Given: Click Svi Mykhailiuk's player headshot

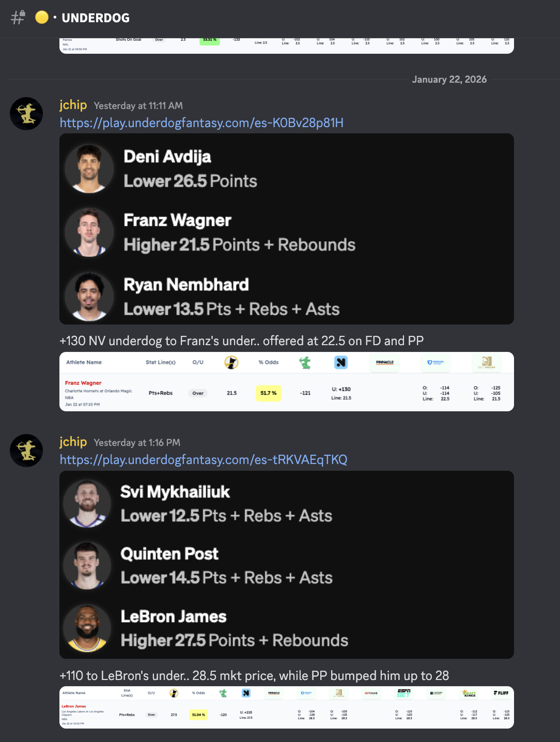Looking at the screenshot, I should [x=87, y=503].
